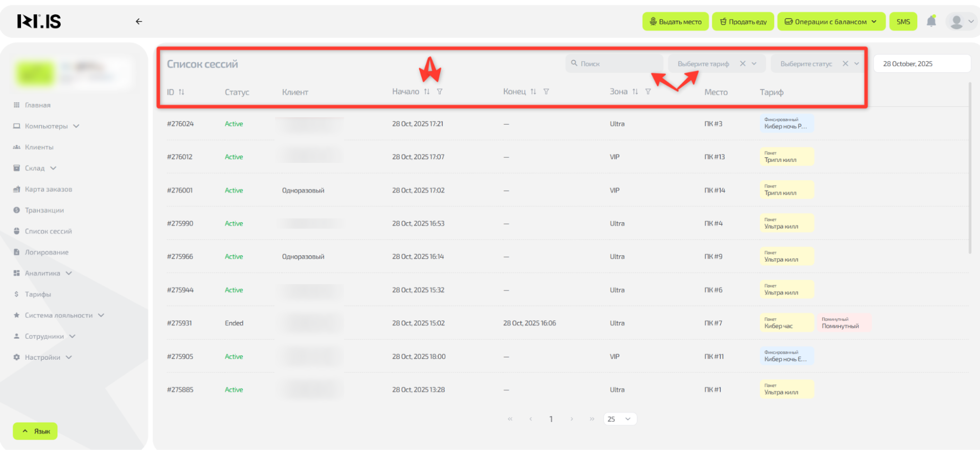This screenshot has width=980, height=450.
Task: Clear the status selection with X
Action: (845, 64)
